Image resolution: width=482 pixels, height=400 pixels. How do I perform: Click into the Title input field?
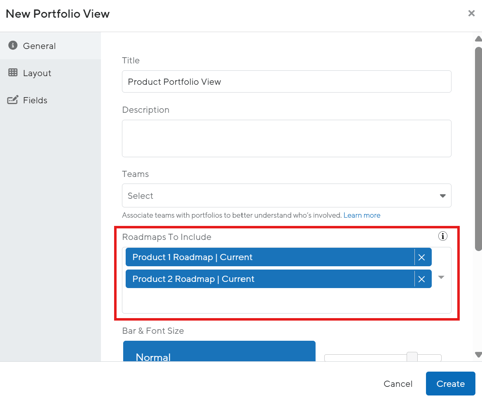pos(287,82)
